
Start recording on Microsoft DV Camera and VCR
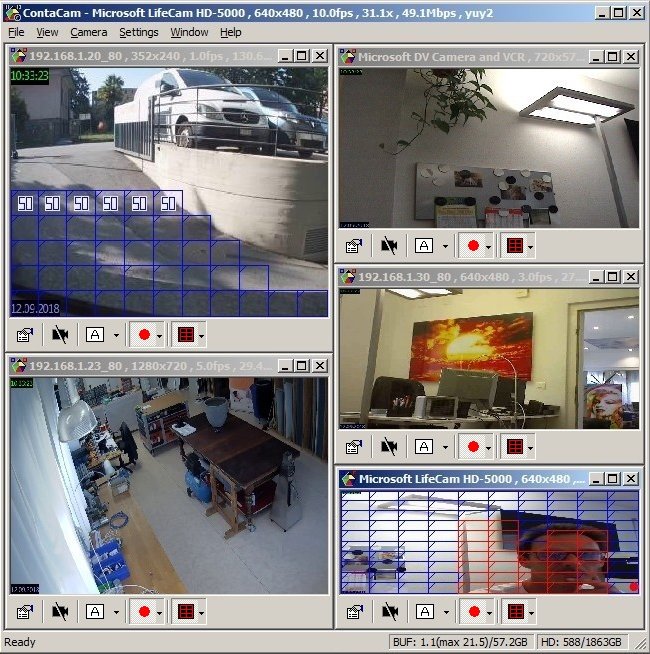pos(473,246)
